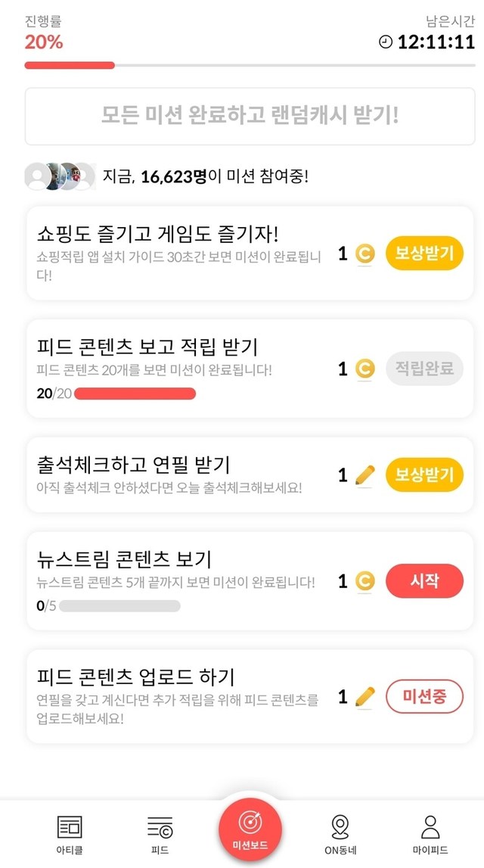The width and height of the screenshot is (484, 868).
Task: Claim 보상받기 for the 쇼핑도 즐기고 mission
Action: [x=424, y=254]
